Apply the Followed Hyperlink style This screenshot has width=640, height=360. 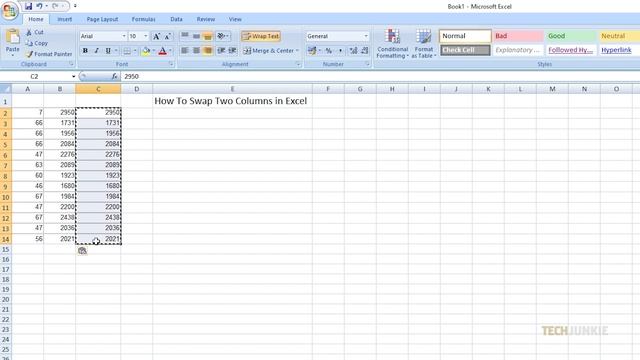(x=571, y=50)
